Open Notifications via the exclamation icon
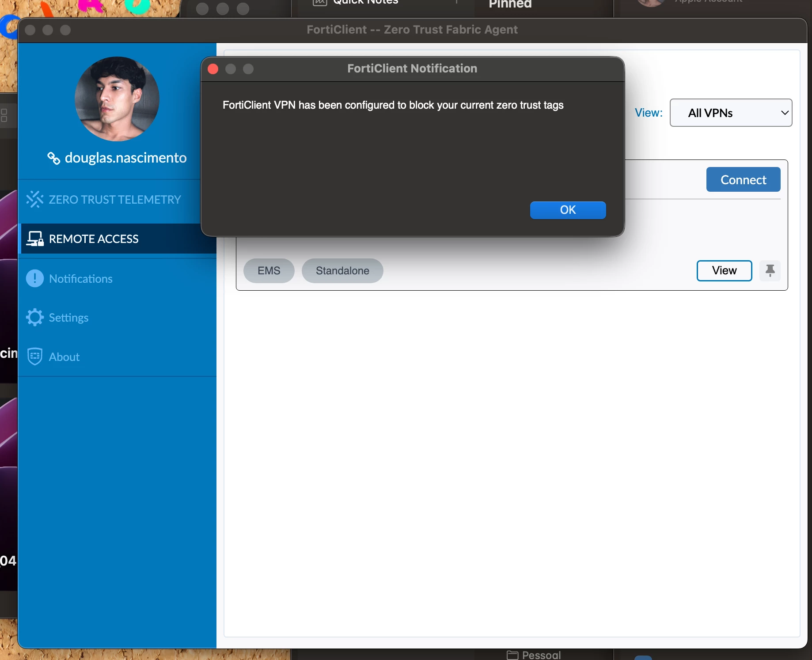The image size is (812, 660). pos(35,278)
